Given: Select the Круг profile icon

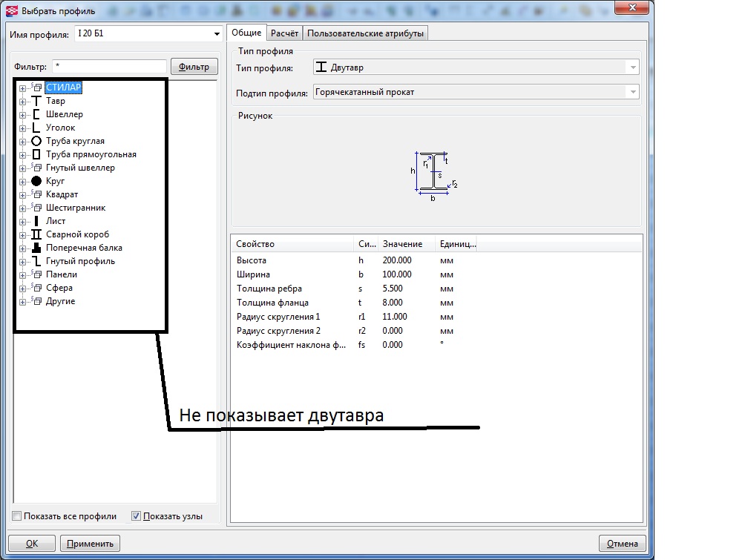Looking at the screenshot, I should point(36,181).
